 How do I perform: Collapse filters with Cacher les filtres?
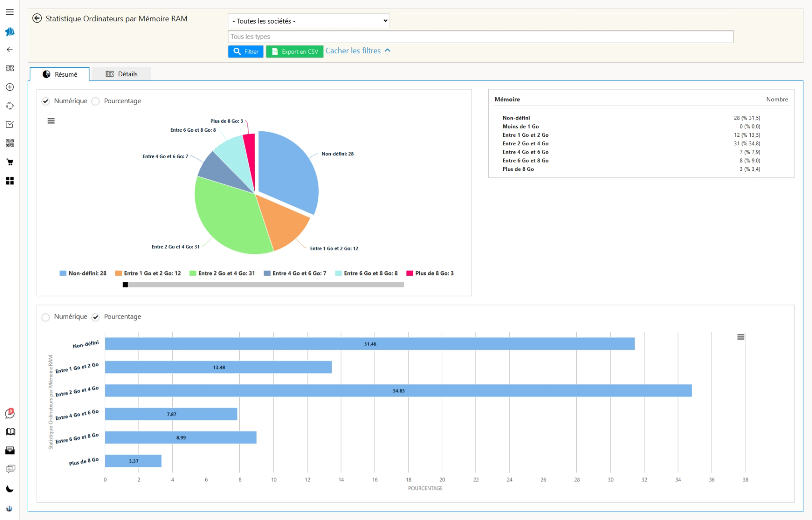(357, 51)
